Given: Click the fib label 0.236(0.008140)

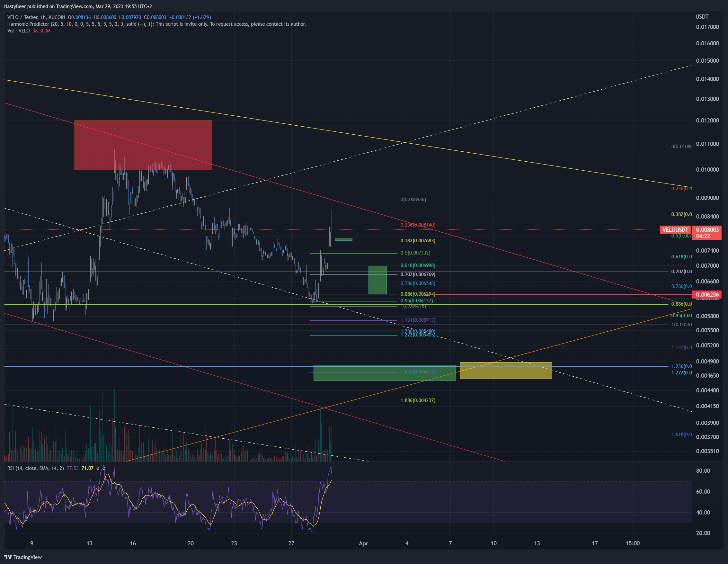Looking at the screenshot, I should click(x=418, y=225).
